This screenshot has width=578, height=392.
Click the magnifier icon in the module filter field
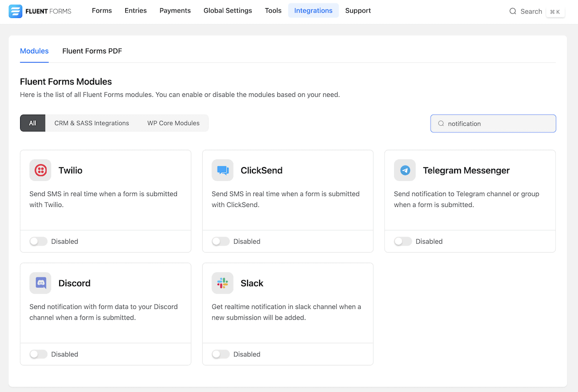click(441, 123)
